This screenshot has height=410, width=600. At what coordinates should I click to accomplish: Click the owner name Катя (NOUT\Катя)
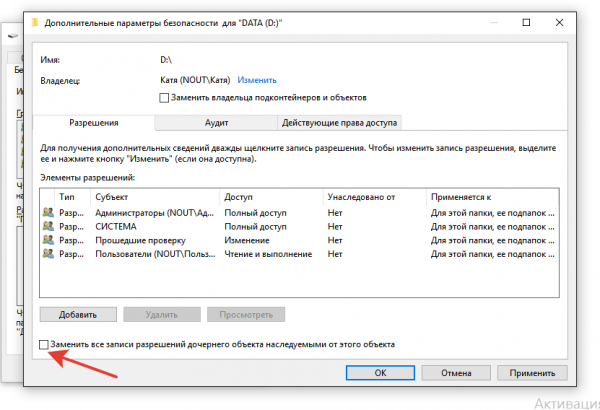pyautogui.click(x=195, y=80)
